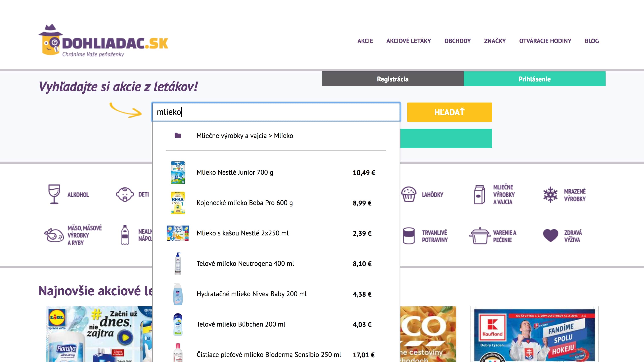Click the Varenie a pečenie category label
644x362 pixels.
click(x=504, y=236)
